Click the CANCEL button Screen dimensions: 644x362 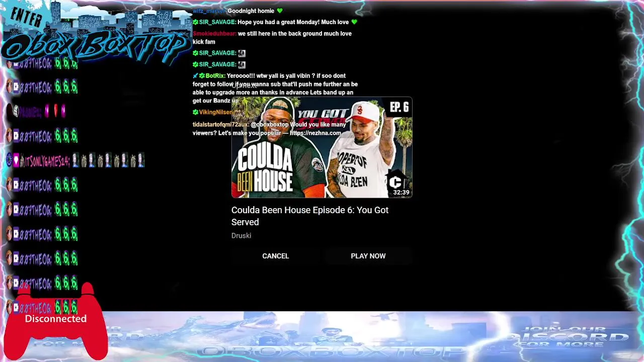(276, 256)
